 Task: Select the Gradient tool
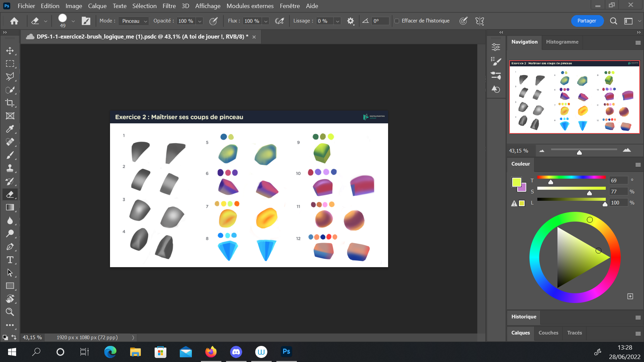10,207
